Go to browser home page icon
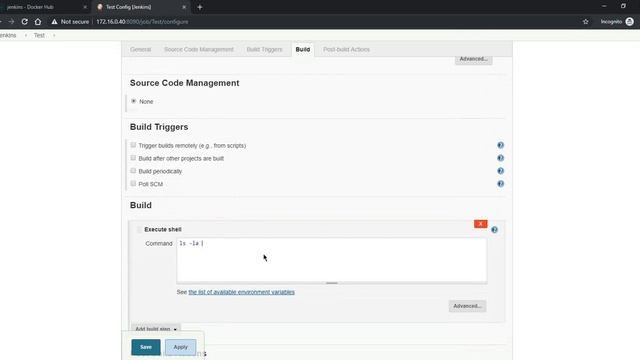The height and width of the screenshot is (360, 640). pos(38,22)
